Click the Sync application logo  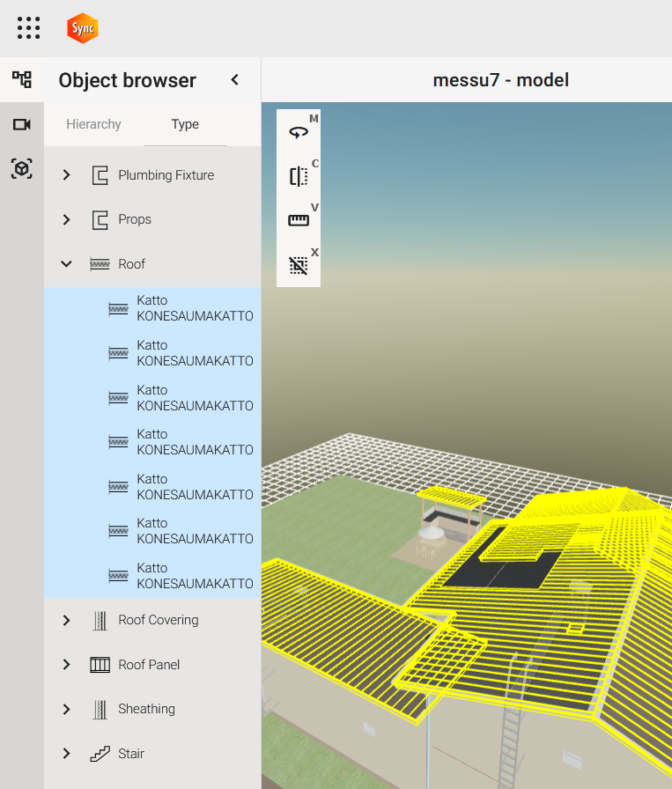coord(83,28)
